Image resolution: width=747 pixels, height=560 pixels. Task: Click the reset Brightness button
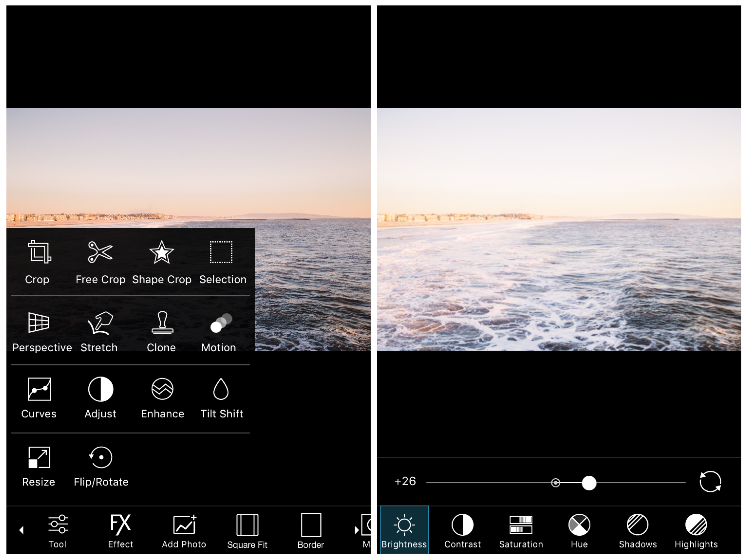point(711,482)
